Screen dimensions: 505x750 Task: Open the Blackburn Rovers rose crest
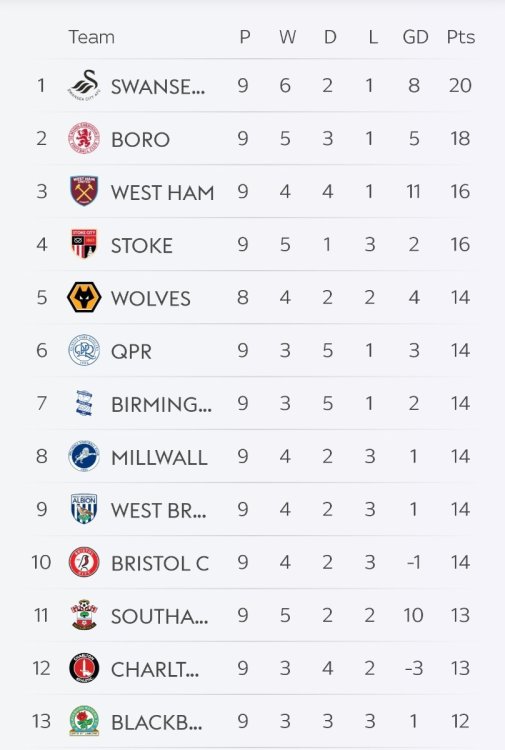tap(84, 721)
